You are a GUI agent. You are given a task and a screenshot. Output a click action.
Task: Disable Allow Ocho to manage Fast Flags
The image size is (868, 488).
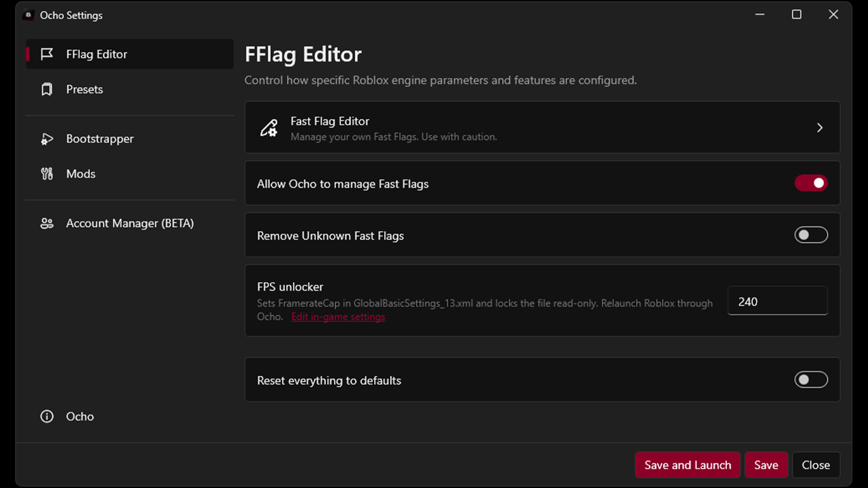811,183
